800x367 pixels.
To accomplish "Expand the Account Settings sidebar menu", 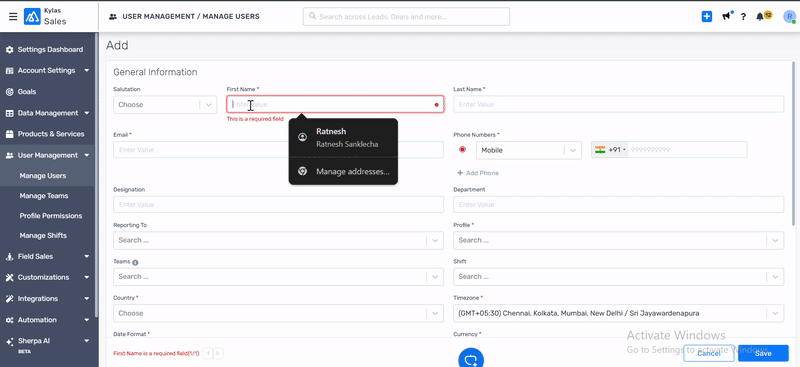I will click(47, 70).
